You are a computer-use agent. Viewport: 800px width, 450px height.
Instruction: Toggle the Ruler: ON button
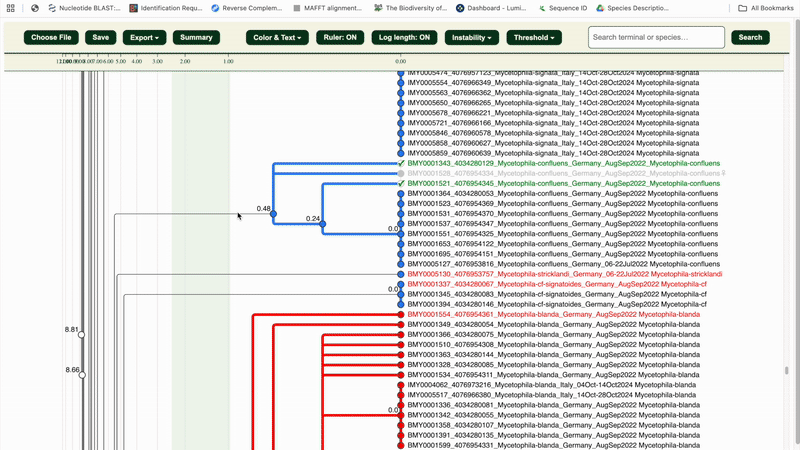point(340,38)
